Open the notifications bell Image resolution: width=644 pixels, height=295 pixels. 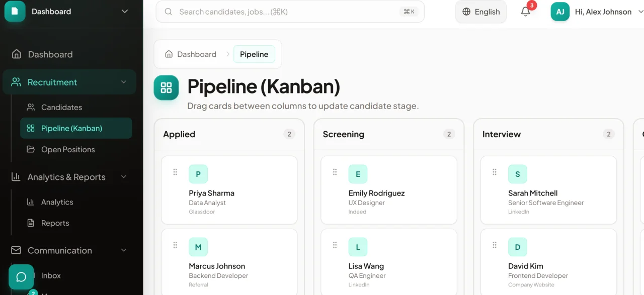[x=525, y=12]
